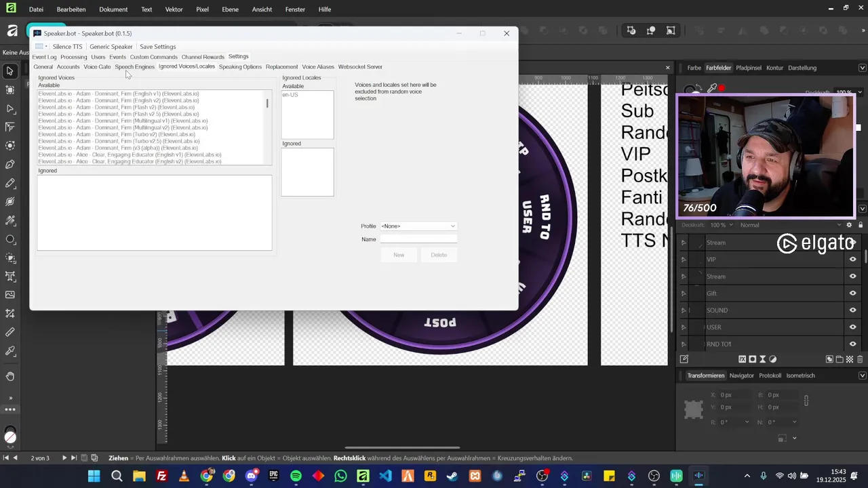
Task: Select Adam Dominant Firm (Flash v2) voice
Action: click(x=117, y=107)
